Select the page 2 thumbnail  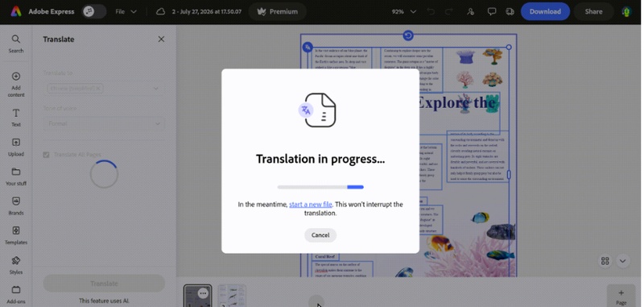(x=232, y=296)
